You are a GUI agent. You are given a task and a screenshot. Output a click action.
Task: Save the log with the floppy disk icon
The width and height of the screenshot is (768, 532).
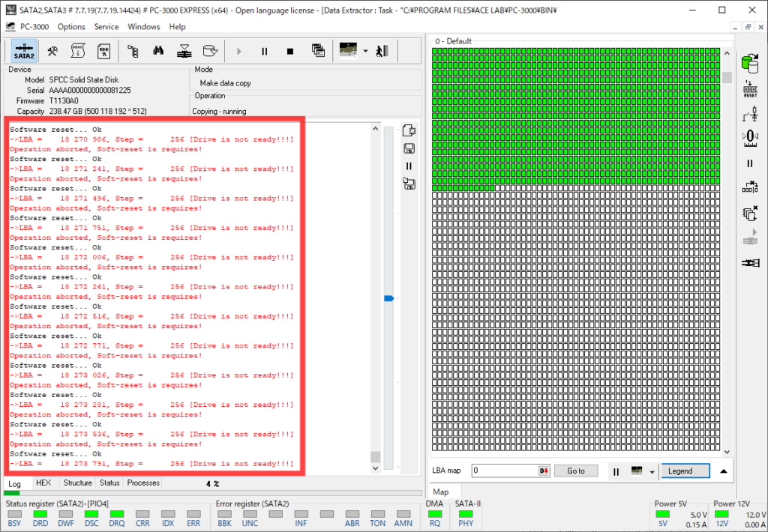click(409, 148)
